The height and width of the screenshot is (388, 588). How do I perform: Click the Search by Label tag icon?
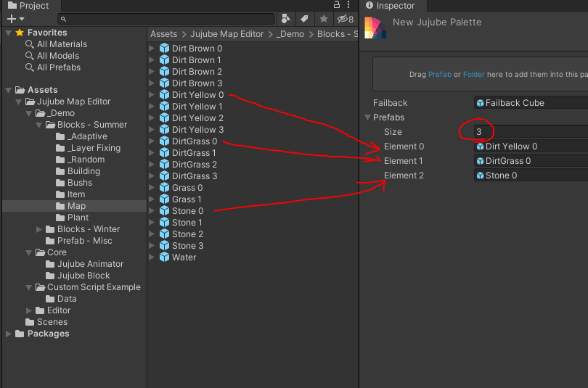point(305,19)
